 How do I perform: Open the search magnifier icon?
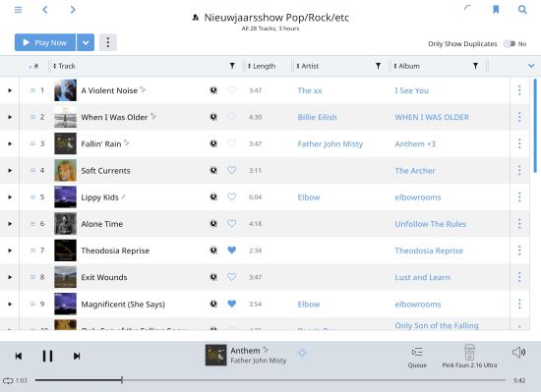click(522, 9)
